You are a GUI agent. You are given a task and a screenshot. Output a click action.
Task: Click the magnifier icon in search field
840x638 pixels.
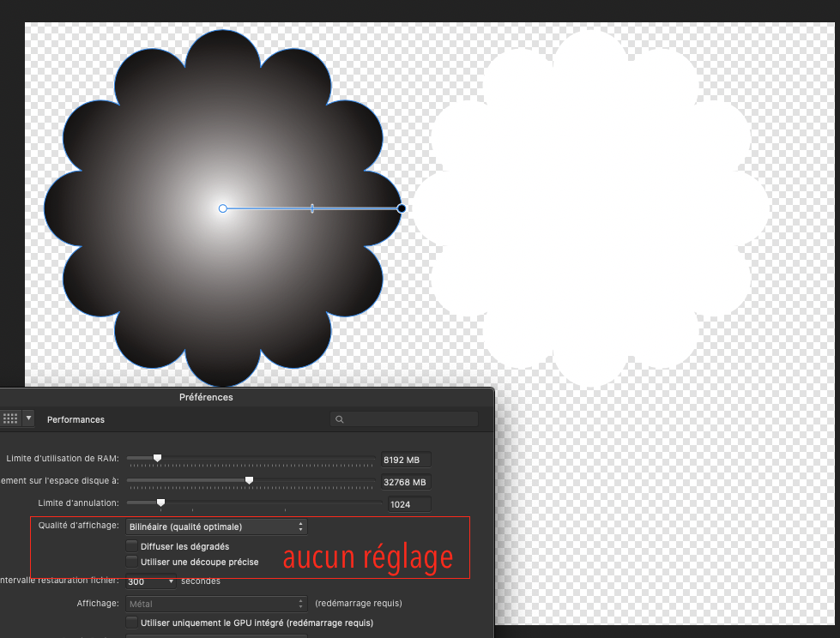pyautogui.click(x=339, y=419)
